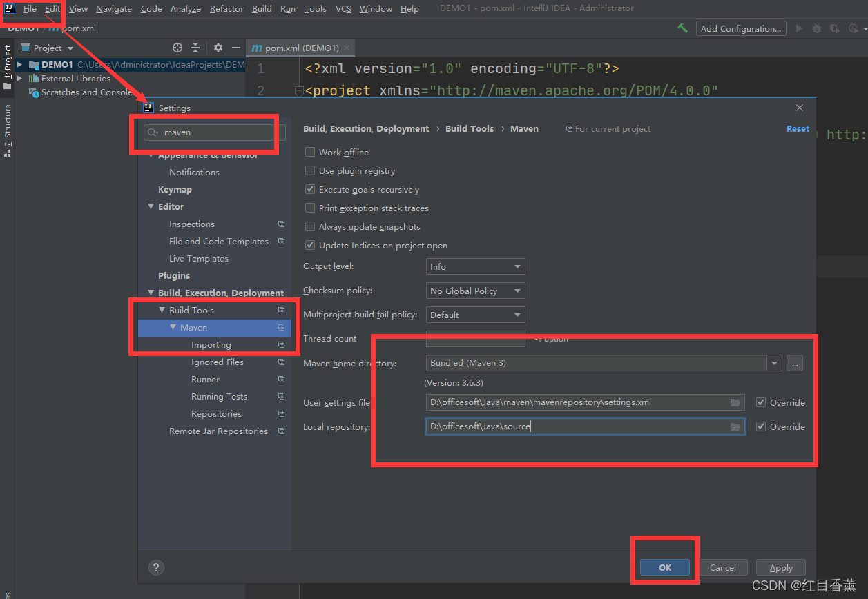The image size is (868, 599).
Task: Click project-level icon beside Ignored Files
Action: tap(281, 362)
